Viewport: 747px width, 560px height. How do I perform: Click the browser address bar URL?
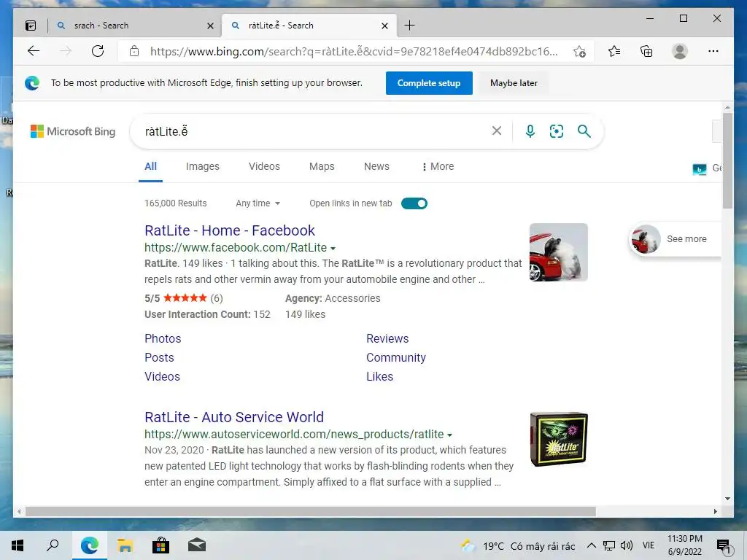pos(354,52)
